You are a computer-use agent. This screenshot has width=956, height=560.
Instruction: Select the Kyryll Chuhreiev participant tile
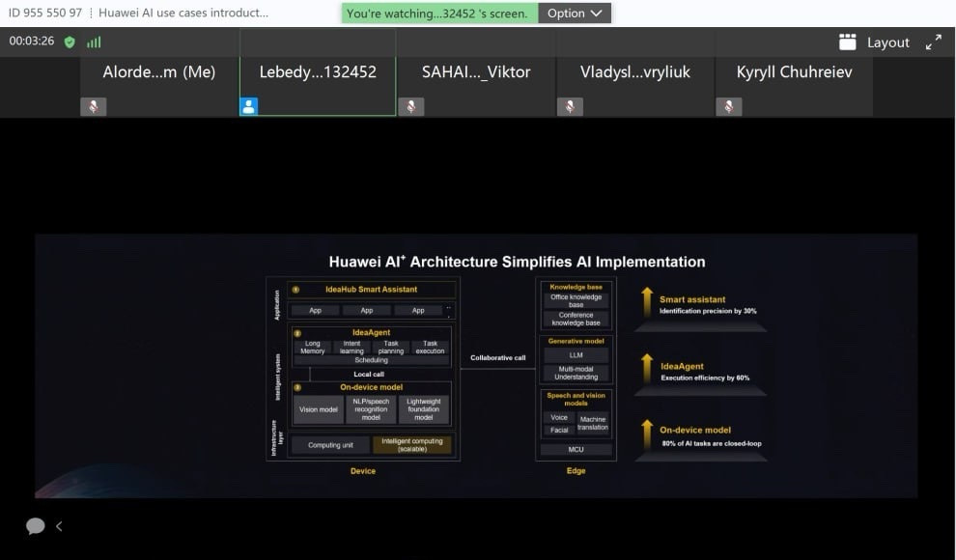click(794, 86)
